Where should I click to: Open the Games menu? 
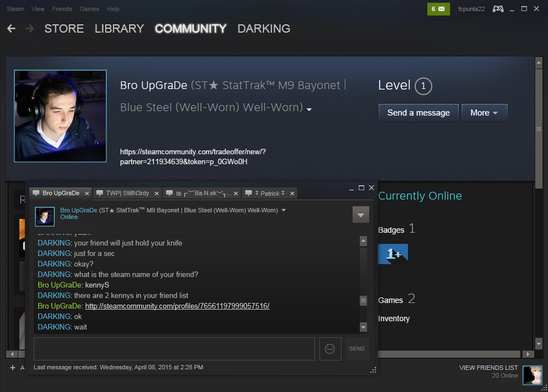(x=89, y=9)
